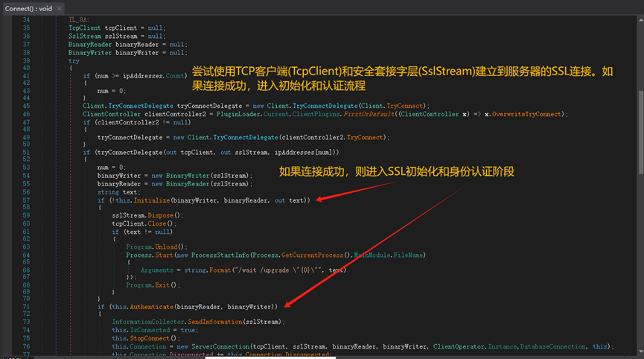Click the try keyword on line 39
644x359 pixels.
74,61
